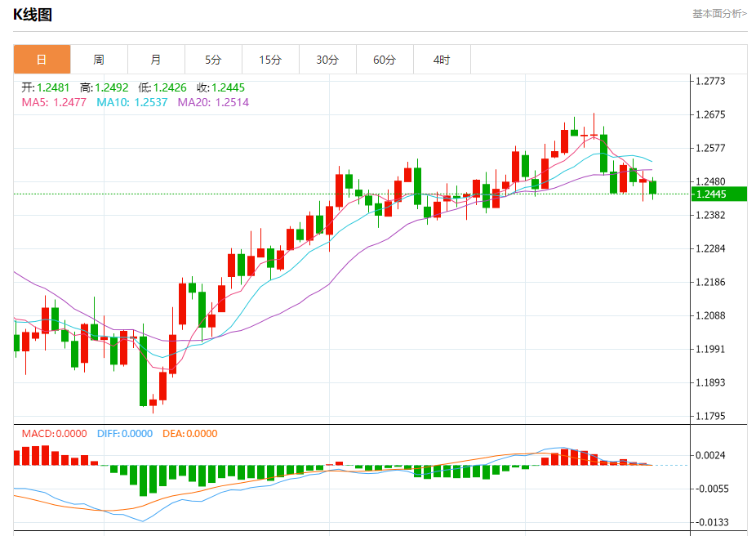Click the 1.2284 price axis label
This screenshot has height=536, width=756.
pyautogui.click(x=710, y=248)
